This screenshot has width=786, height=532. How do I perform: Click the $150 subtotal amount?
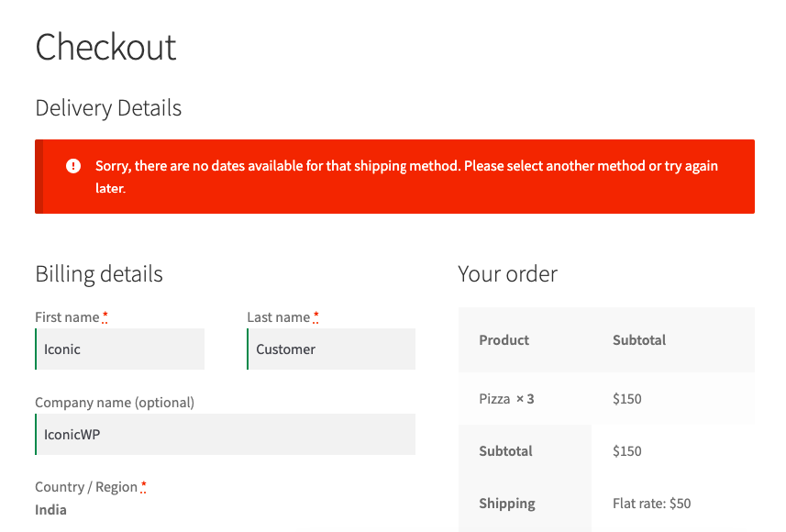626,450
